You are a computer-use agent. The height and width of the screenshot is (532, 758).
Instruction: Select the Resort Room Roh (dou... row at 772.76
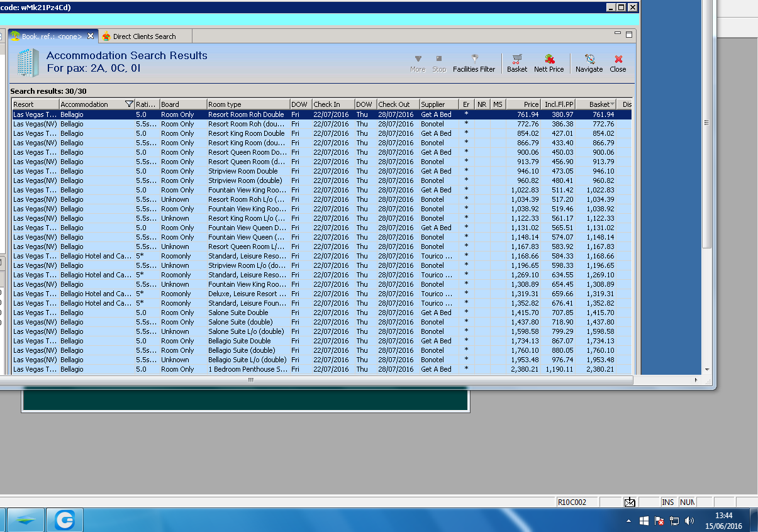click(322, 124)
